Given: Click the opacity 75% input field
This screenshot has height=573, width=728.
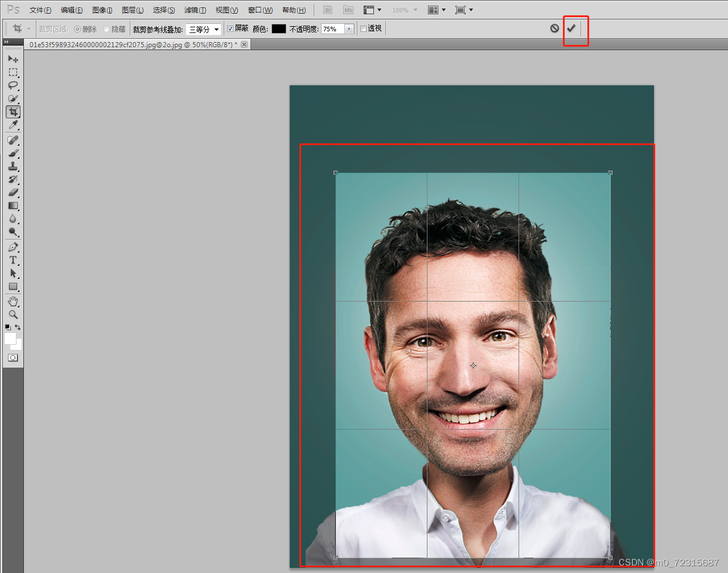Looking at the screenshot, I should [x=333, y=29].
